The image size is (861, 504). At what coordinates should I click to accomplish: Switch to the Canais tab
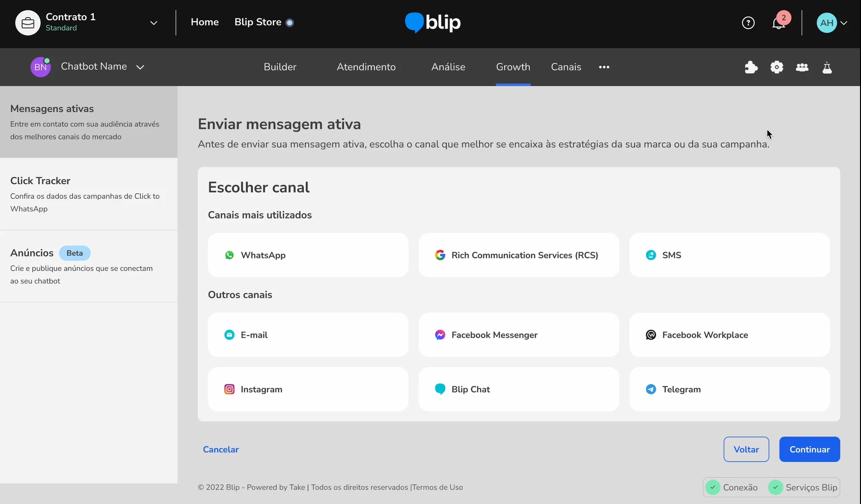(566, 67)
